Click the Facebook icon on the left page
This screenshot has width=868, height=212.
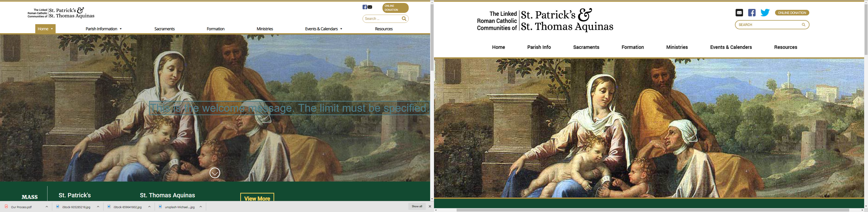(365, 7)
